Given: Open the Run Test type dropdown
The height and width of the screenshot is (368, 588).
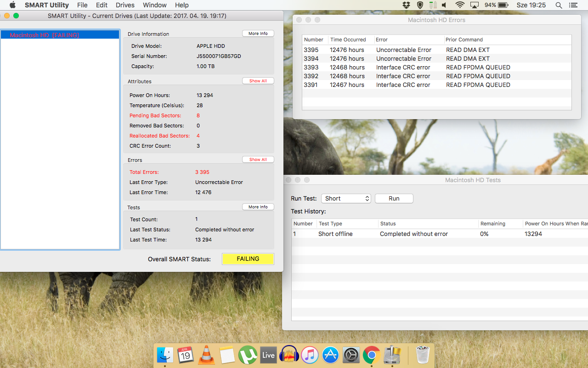Looking at the screenshot, I should 346,198.
